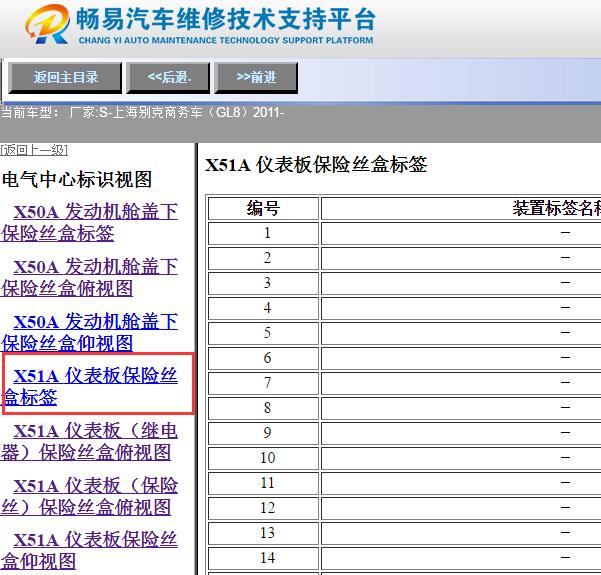Viewport: 601px width, 575px height.
Task: Click the 电气中心标识视图 section title
Action: [x=77, y=179]
